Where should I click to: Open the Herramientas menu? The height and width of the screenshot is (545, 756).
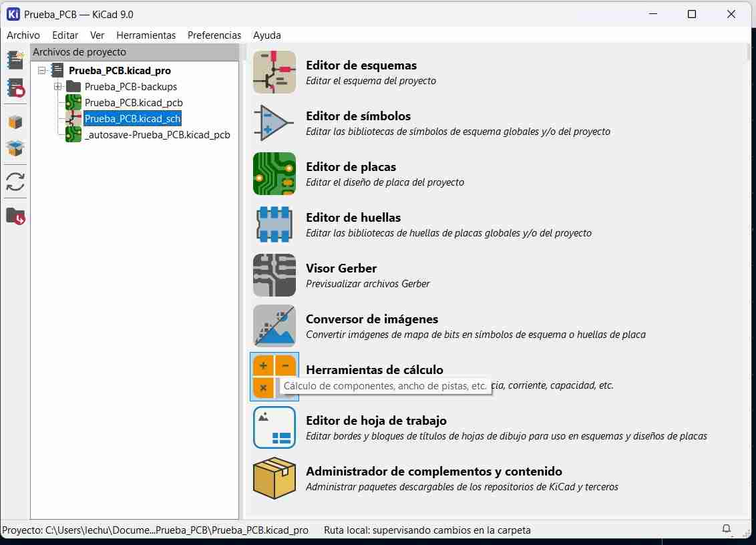(x=146, y=35)
